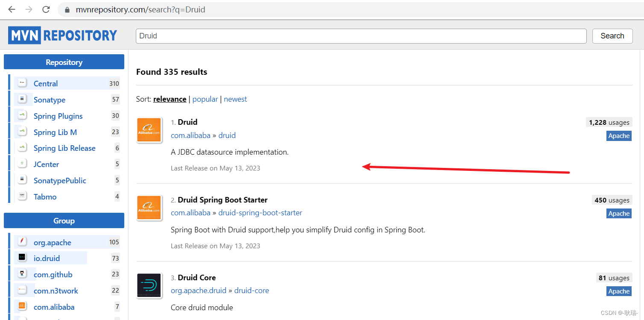This screenshot has height=320, width=644.
Task: Click 1,228 usages badge
Action: click(x=609, y=123)
